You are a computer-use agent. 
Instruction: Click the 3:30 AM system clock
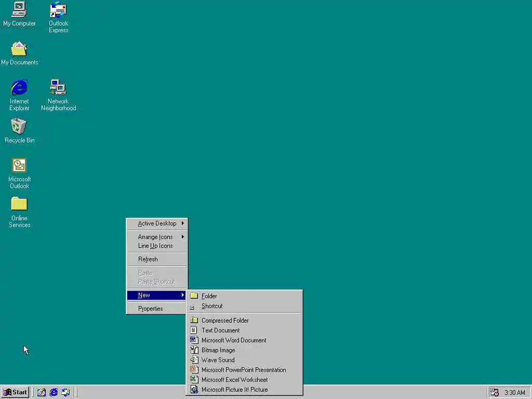pyautogui.click(x=514, y=393)
